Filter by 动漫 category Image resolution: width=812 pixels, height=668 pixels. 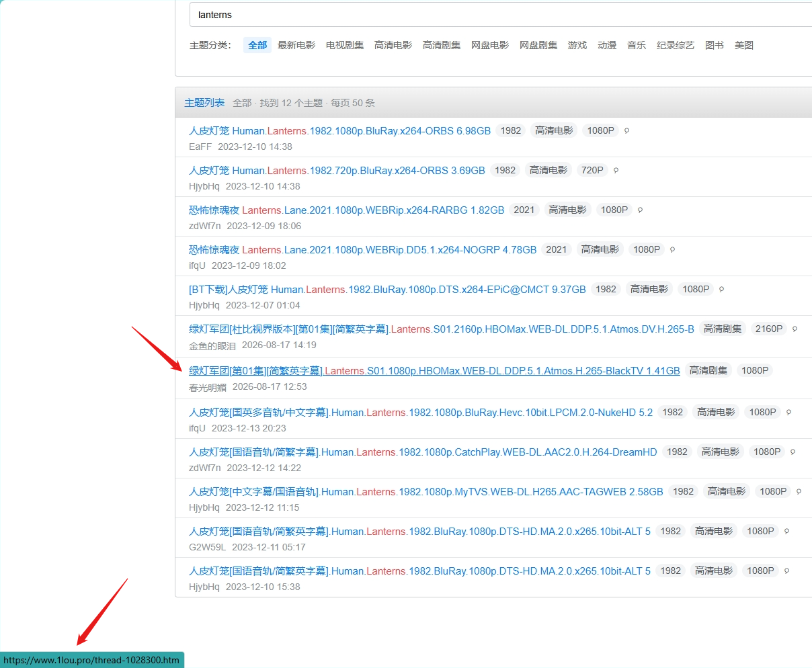click(x=607, y=45)
